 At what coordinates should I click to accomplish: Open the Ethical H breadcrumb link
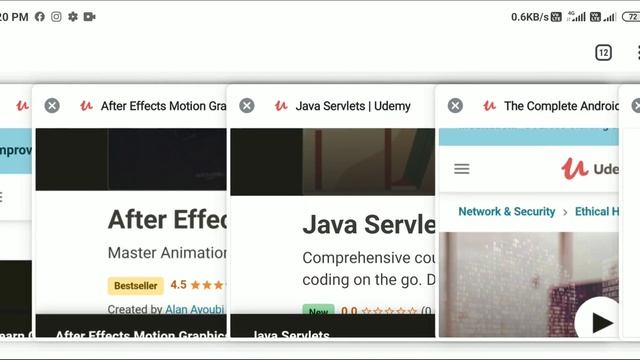point(597,211)
